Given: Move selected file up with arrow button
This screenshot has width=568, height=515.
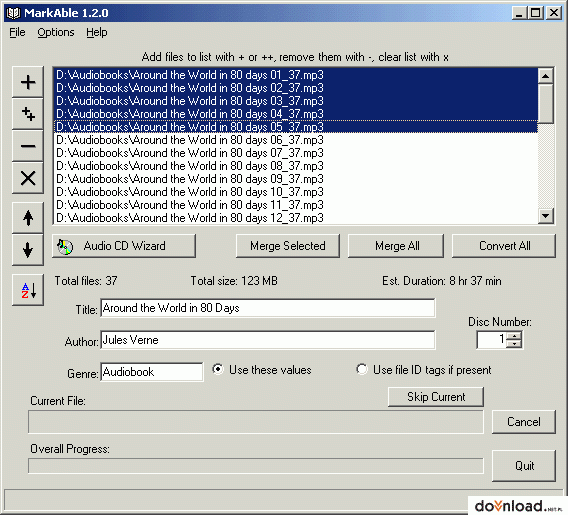Looking at the screenshot, I should click(x=28, y=218).
